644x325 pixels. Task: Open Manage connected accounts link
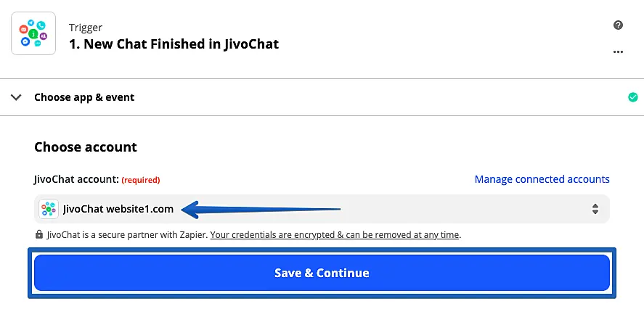point(542,179)
